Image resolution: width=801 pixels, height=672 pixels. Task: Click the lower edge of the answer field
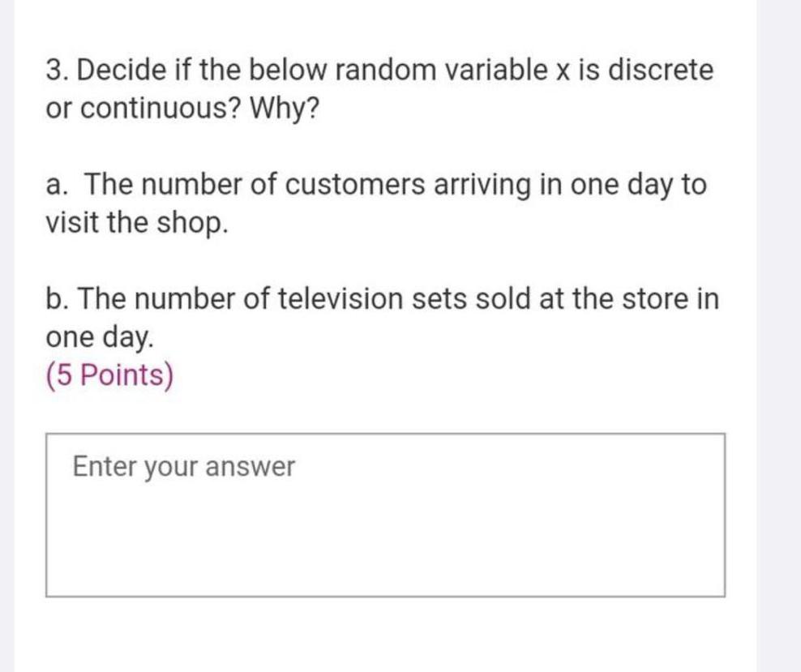point(385,597)
